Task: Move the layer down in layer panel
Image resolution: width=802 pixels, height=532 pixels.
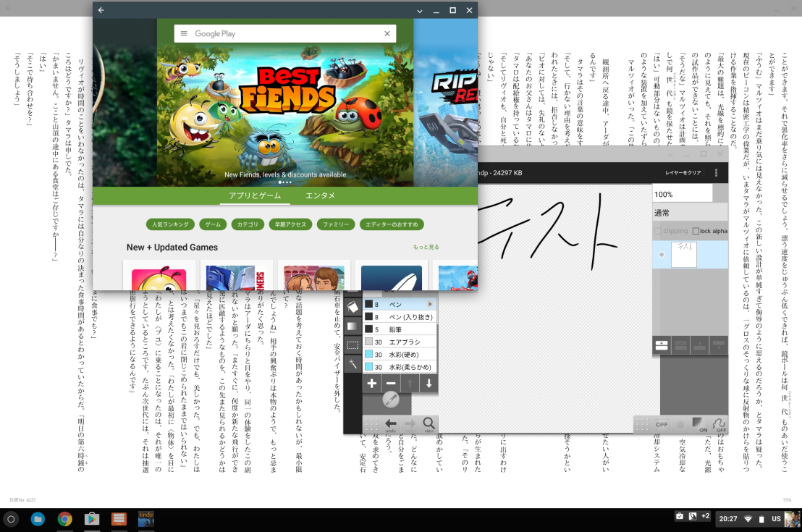Action: coord(719,345)
